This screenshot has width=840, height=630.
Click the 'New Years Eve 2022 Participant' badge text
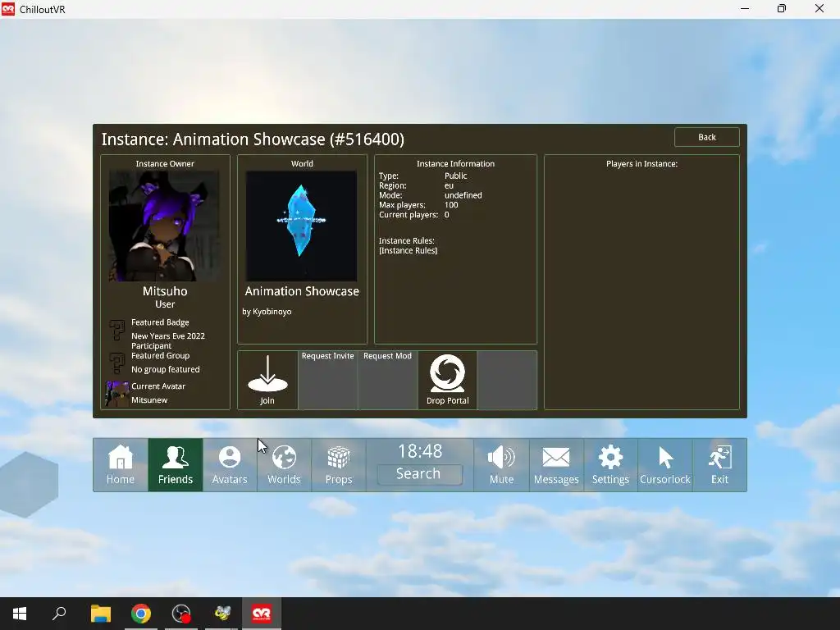click(168, 340)
